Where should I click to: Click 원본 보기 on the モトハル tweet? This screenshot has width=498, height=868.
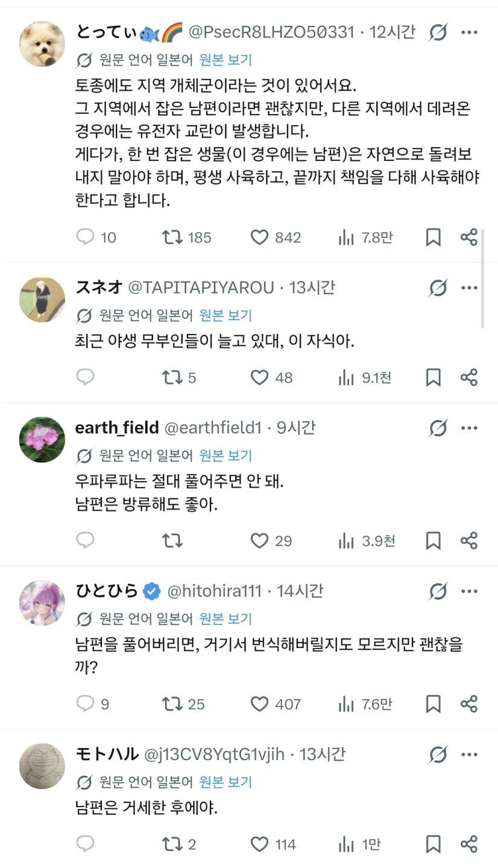coord(225,782)
